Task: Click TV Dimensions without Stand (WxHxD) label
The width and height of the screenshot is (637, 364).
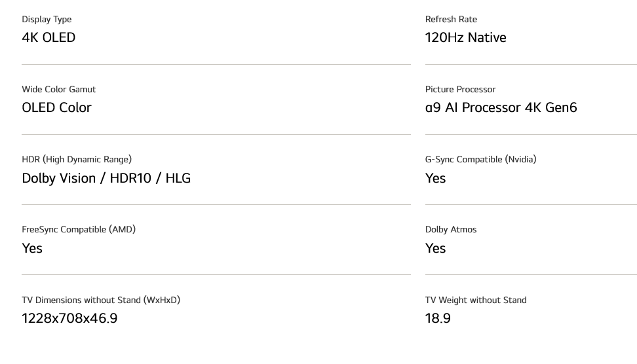Action: pos(101,300)
